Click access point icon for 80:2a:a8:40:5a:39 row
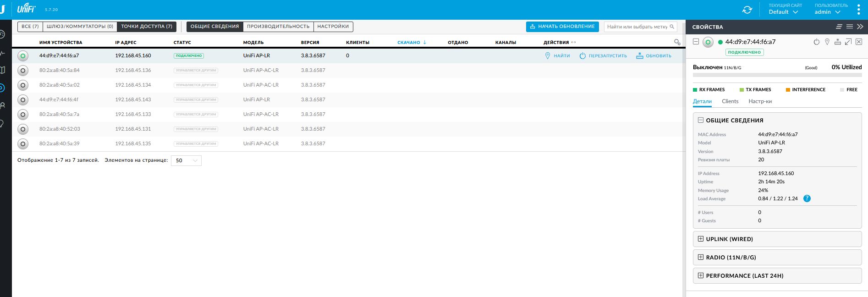The image size is (868, 297). click(x=22, y=144)
